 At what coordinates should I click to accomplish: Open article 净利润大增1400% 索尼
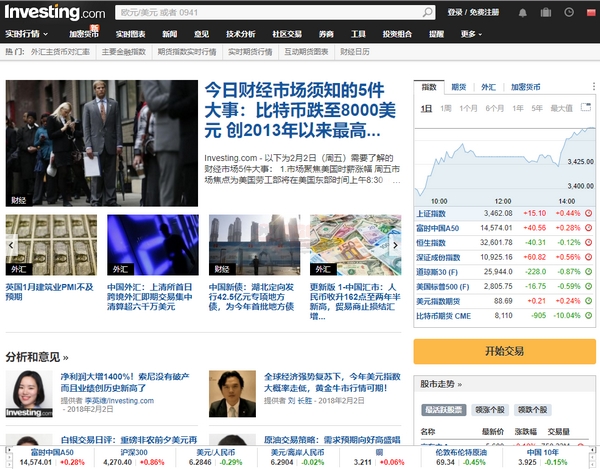coord(125,382)
